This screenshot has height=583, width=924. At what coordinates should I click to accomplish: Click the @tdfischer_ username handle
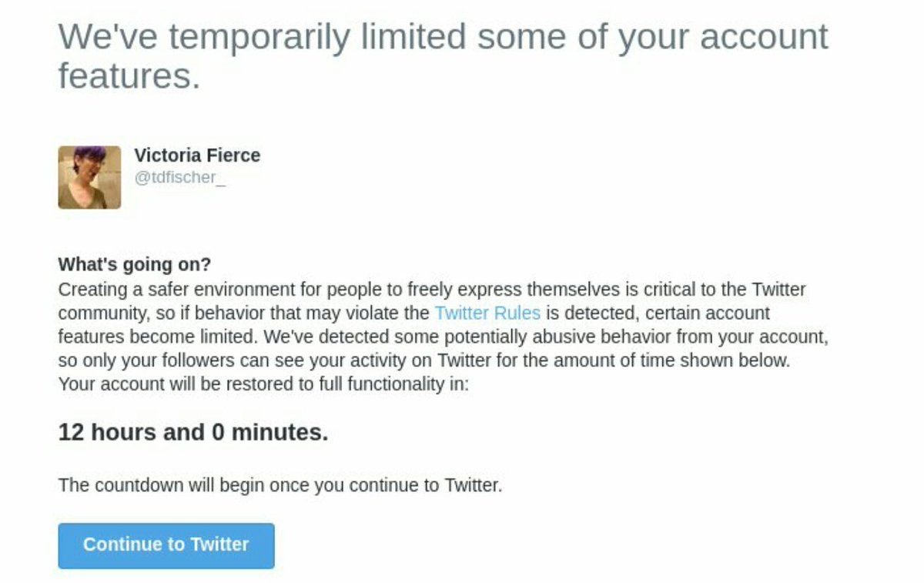(180, 178)
